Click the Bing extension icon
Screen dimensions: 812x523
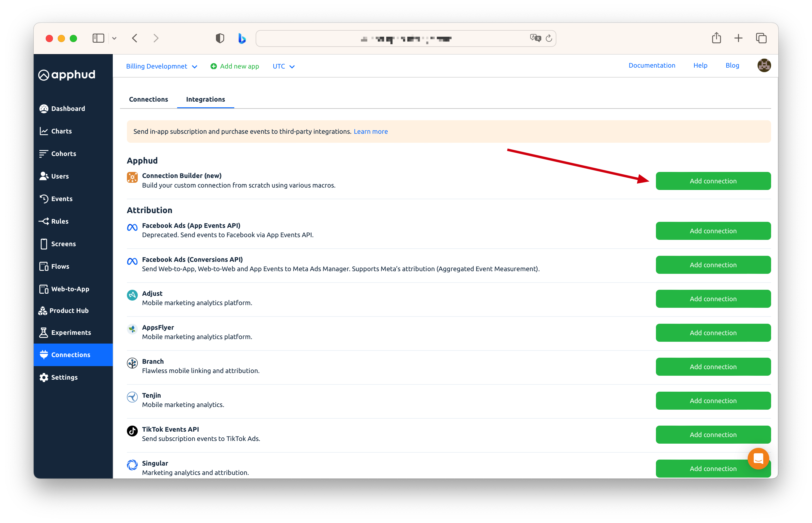point(242,38)
